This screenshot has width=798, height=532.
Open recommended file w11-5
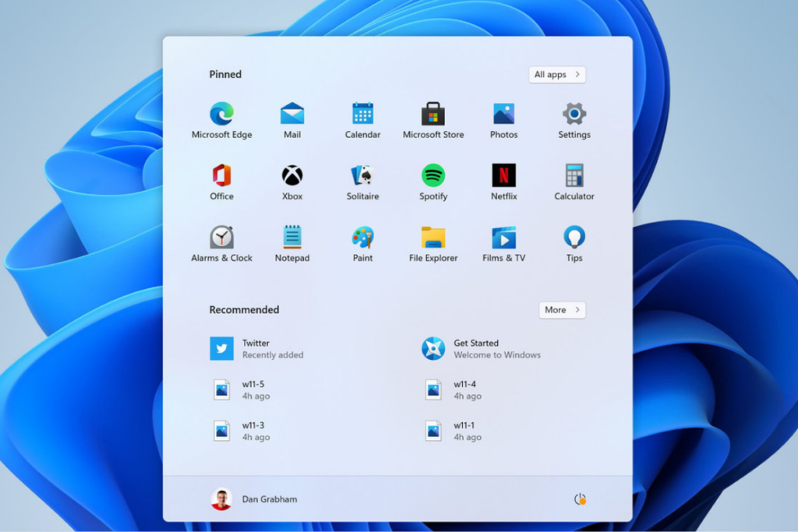coord(241,390)
